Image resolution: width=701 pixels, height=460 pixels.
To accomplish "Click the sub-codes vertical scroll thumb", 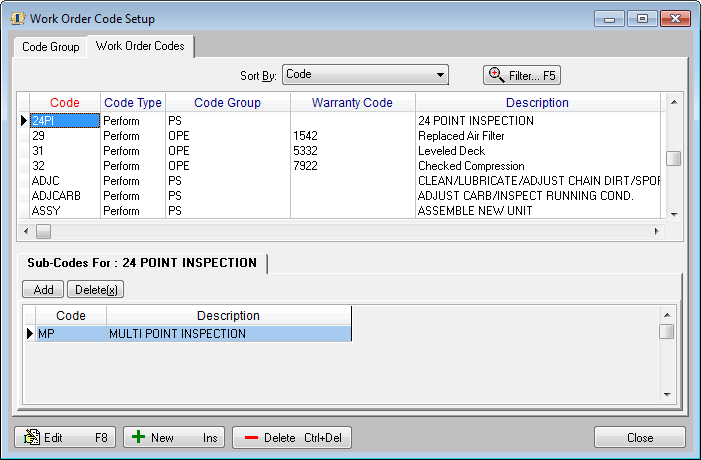I will coord(667,332).
